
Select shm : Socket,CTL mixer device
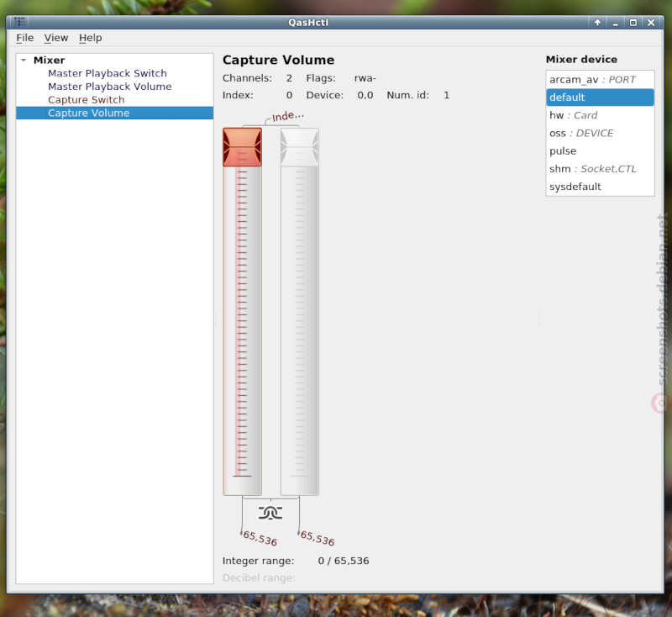(600, 169)
